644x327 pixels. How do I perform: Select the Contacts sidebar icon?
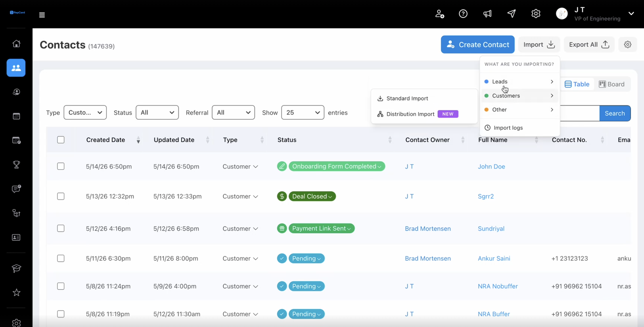pos(16,68)
